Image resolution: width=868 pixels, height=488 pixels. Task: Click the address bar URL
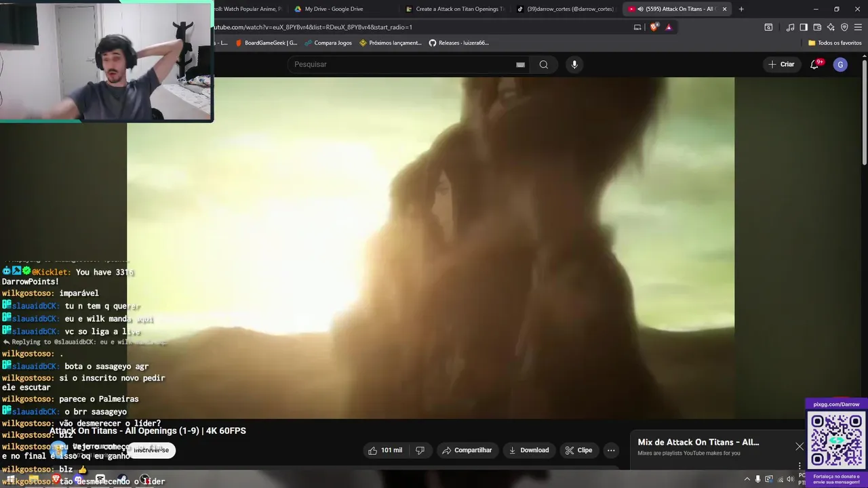click(313, 27)
